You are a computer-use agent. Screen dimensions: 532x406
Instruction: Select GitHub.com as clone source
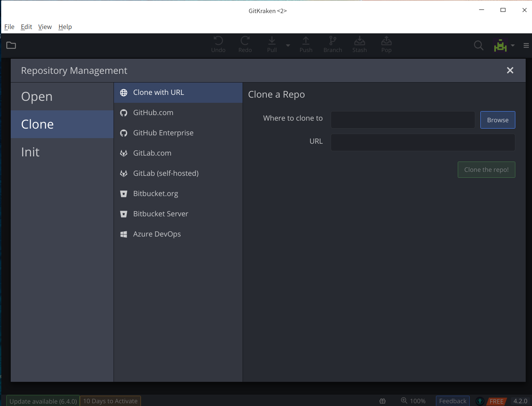pyautogui.click(x=153, y=113)
